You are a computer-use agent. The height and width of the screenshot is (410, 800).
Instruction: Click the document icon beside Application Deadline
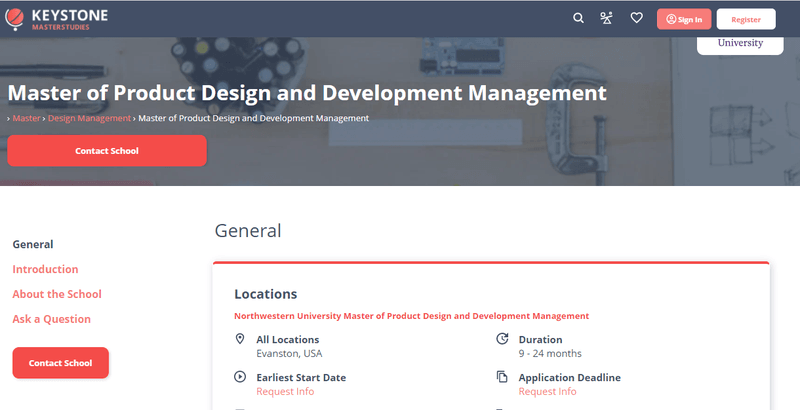[x=503, y=377]
